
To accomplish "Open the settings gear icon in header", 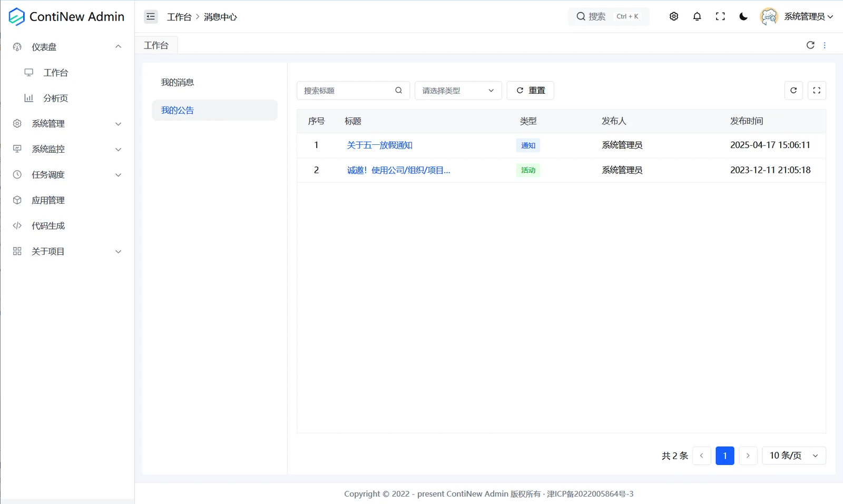I will 674,16.
